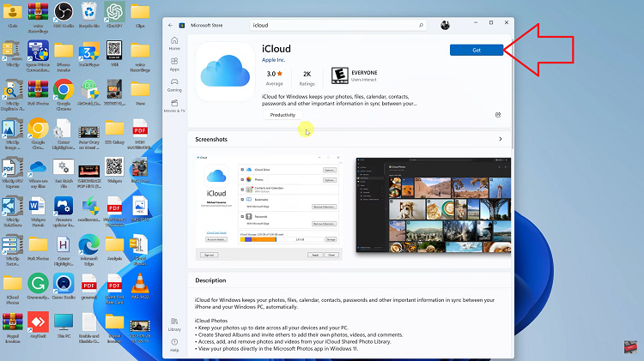Click the search magnifier icon
Image resolution: width=644 pixels, height=361 pixels.
point(421,25)
